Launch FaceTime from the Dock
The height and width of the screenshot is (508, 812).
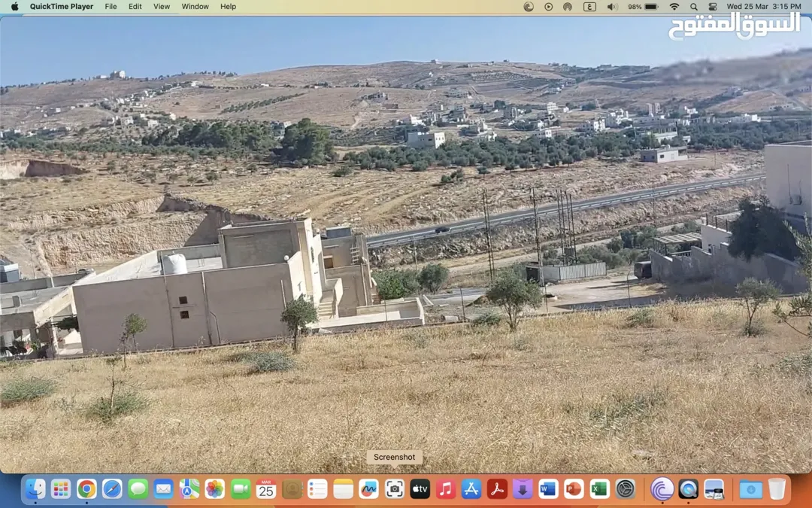pyautogui.click(x=241, y=489)
